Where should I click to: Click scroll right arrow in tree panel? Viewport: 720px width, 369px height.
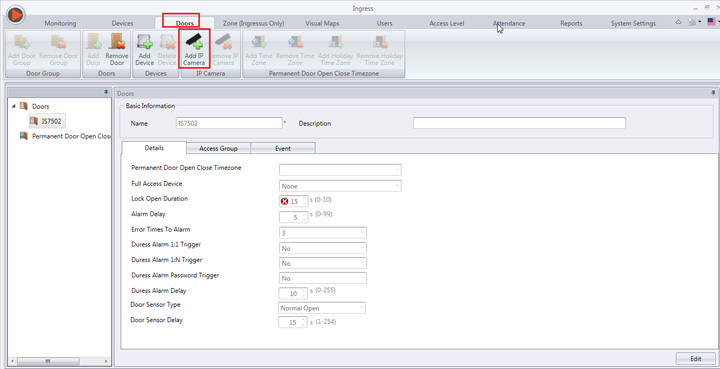pyautogui.click(x=107, y=361)
